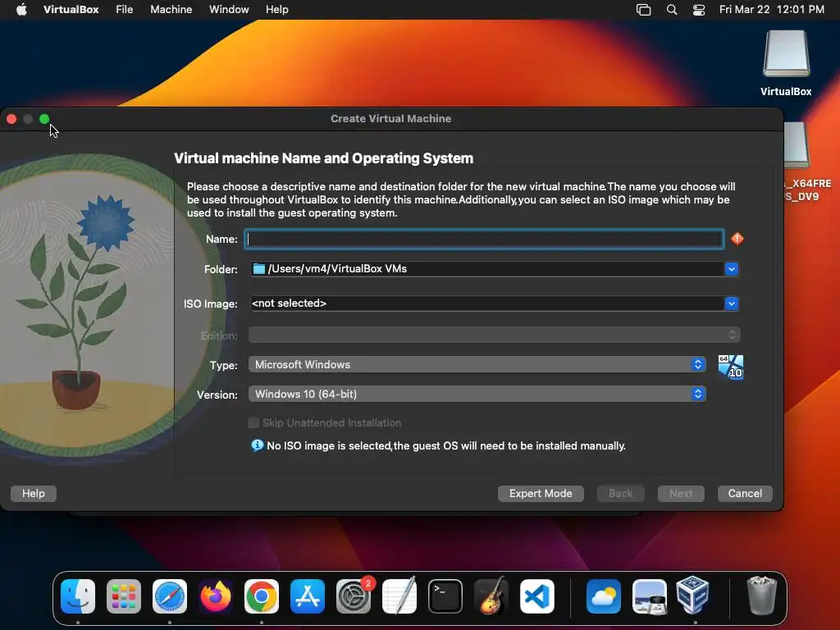Open TextEdit from the dock
Image resolution: width=840 pixels, height=630 pixels.
(x=399, y=596)
